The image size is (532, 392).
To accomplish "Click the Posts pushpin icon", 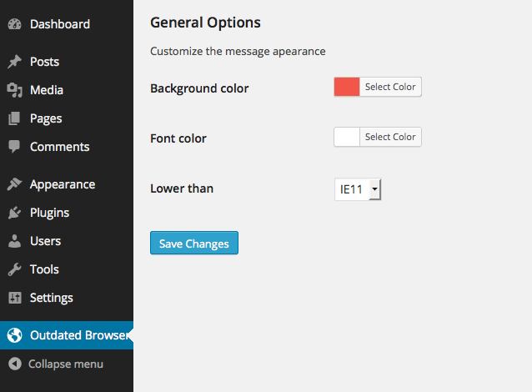I will (14, 62).
